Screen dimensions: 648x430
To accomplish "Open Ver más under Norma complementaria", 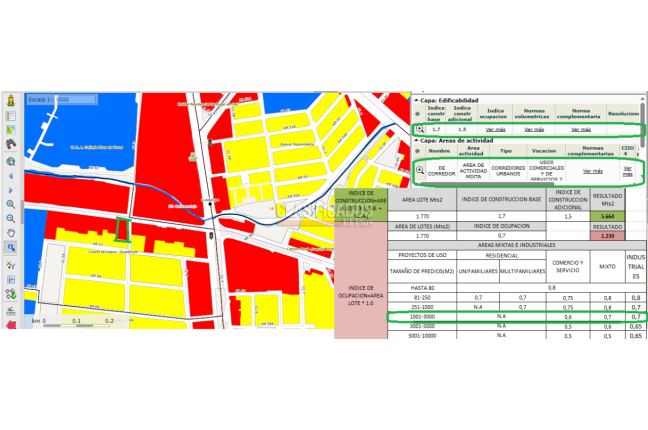I will (581, 129).
